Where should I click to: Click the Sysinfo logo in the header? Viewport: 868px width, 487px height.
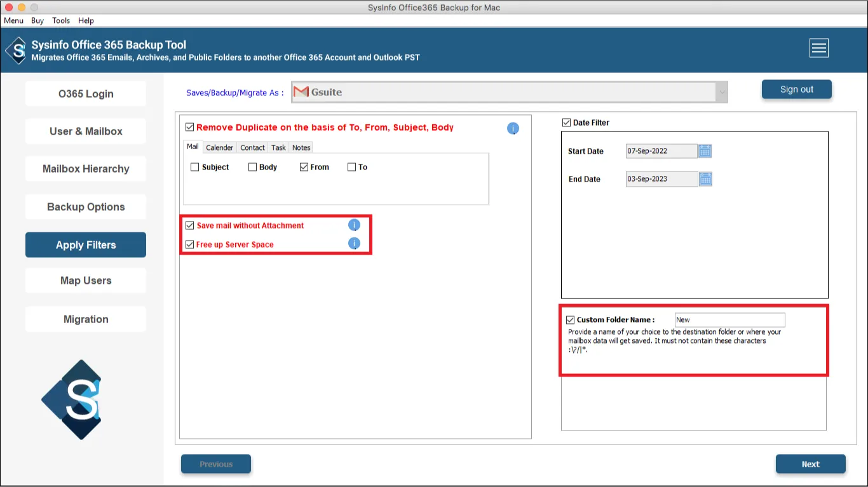[16, 51]
